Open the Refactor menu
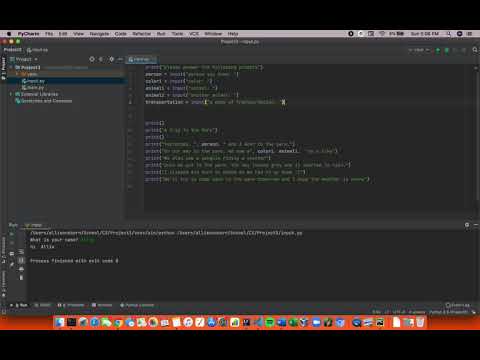The height and width of the screenshot is (360, 480). pos(142,34)
